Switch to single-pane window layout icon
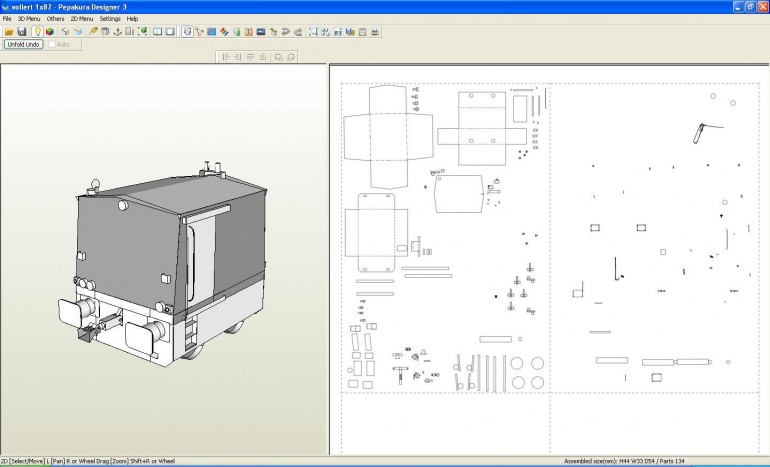Viewport: 770px width, 467px height. [x=170, y=32]
